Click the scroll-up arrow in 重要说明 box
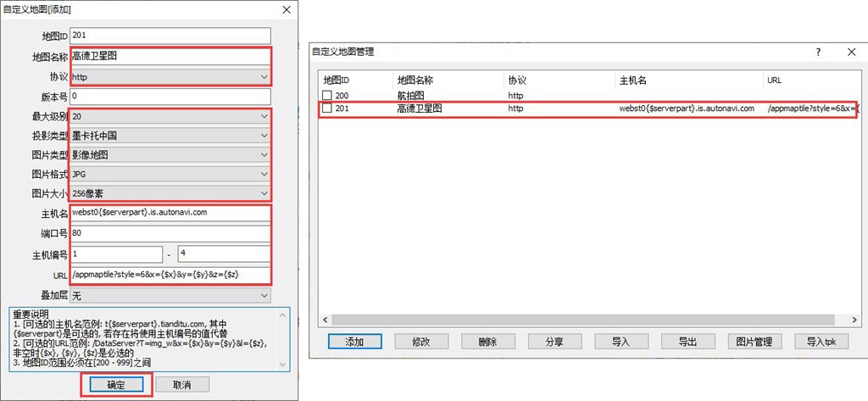This screenshot has height=401, width=868. pos(284,315)
